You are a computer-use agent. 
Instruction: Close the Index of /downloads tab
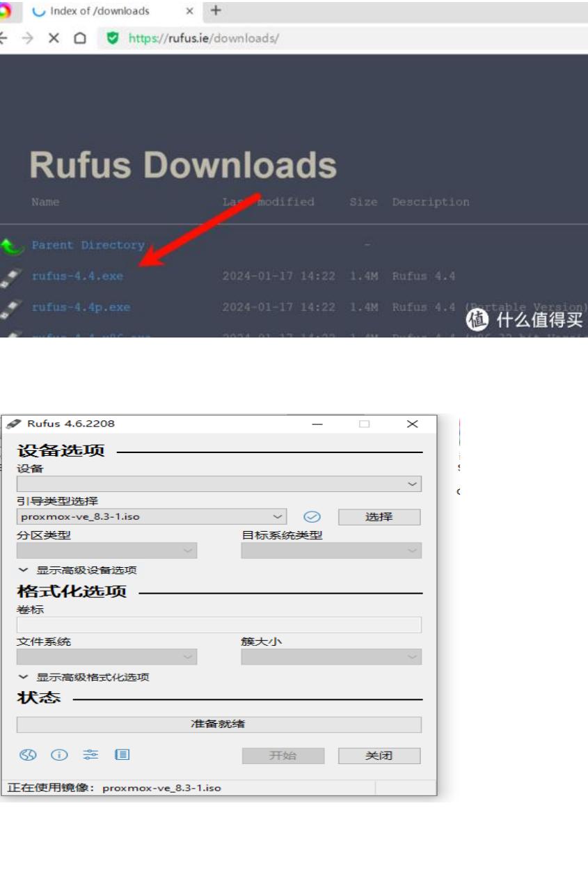click(x=189, y=11)
